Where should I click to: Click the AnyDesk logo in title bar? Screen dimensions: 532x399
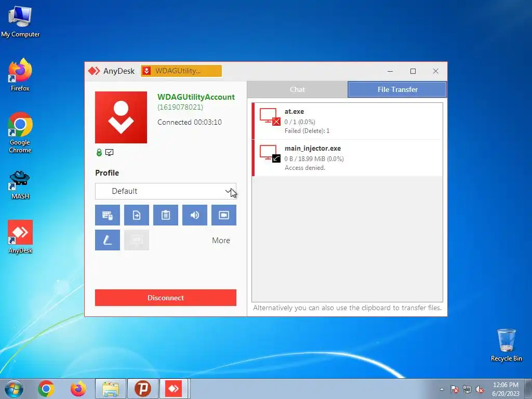(94, 71)
